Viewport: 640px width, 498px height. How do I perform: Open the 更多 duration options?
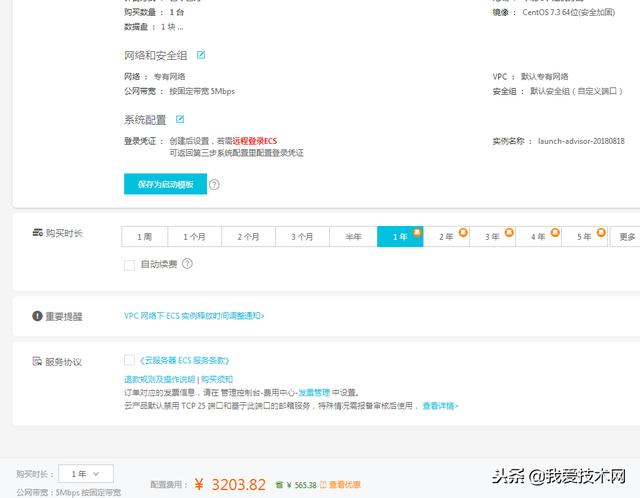pos(627,237)
